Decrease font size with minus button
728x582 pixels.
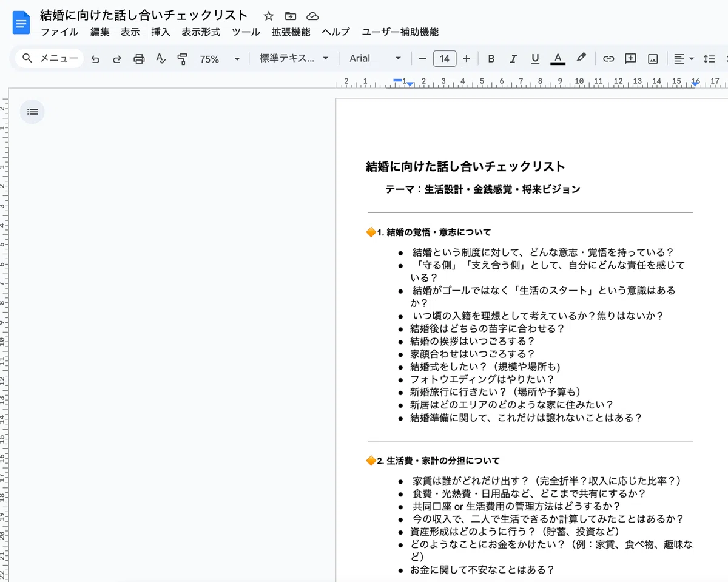coord(423,59)
